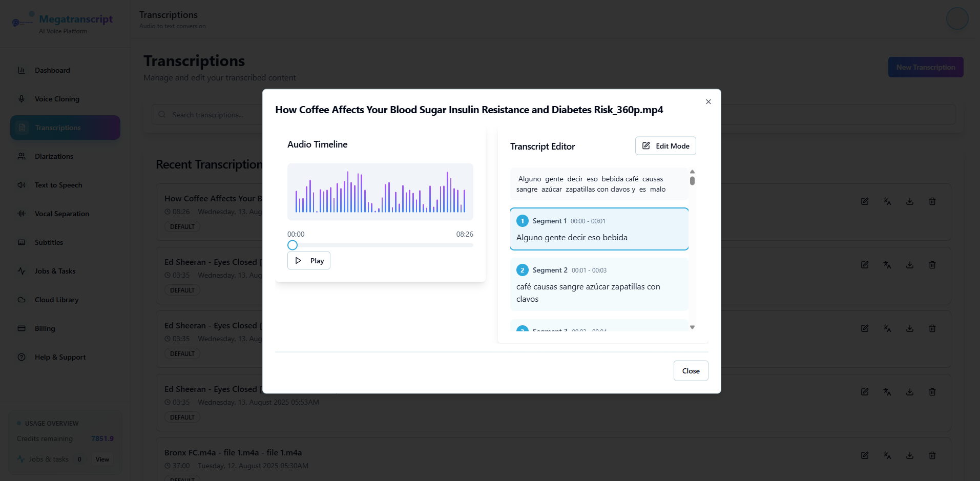
Task: Click the audio waveform visualization
Action: (380, 192)
